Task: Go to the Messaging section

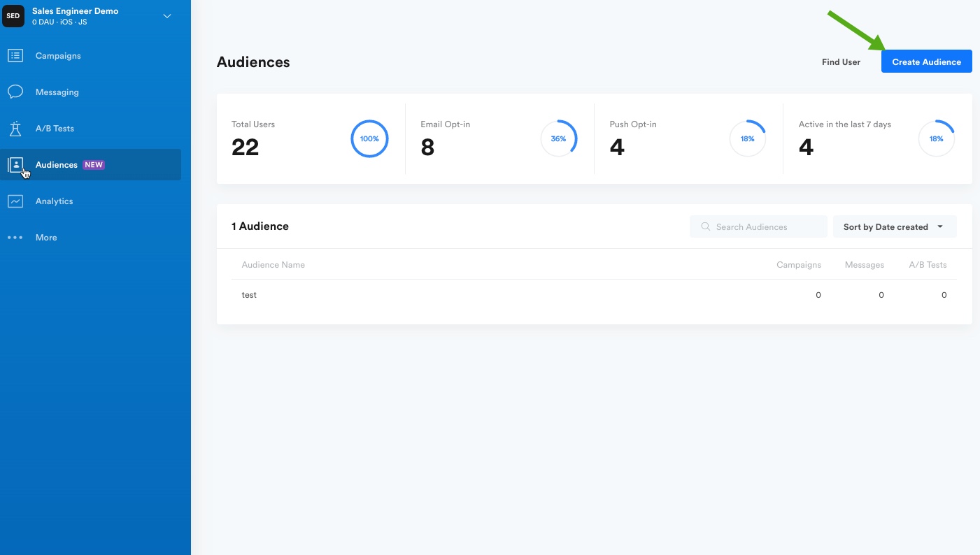Action: pyautogui.click(x=57, y=92)
